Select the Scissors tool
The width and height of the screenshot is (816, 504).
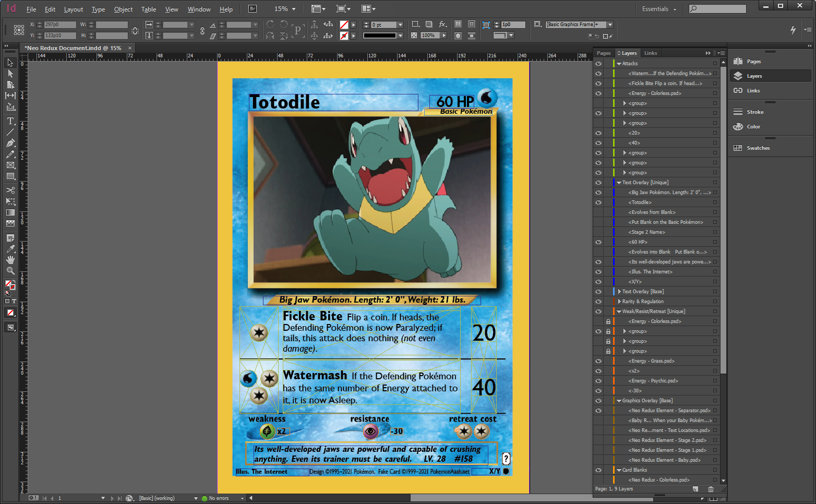(x=10, y=190)
